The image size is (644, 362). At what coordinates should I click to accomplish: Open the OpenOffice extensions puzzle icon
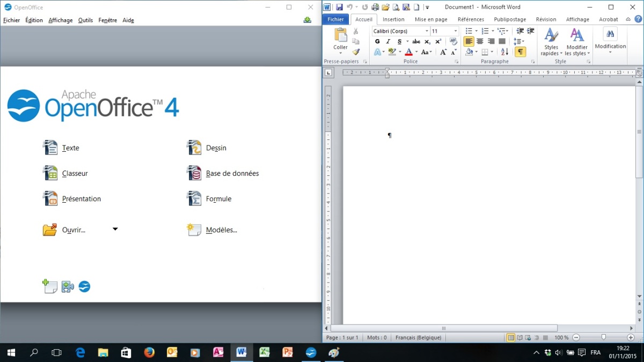68,287
